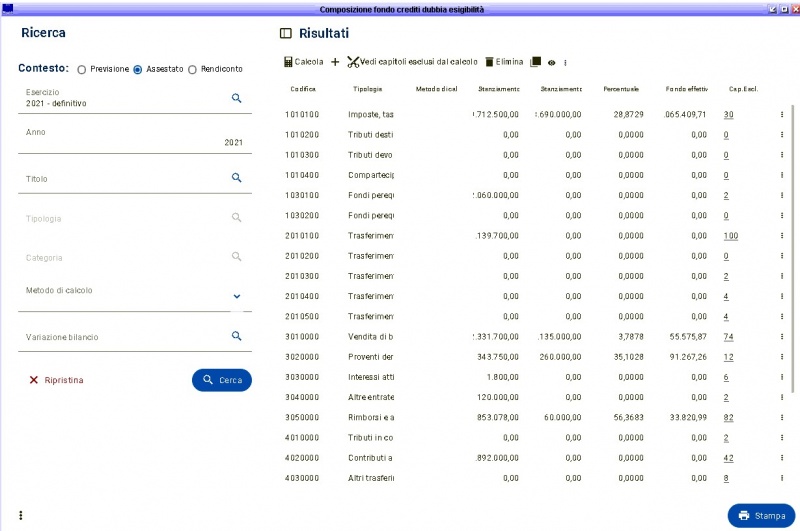Click percentage value 56,3683

tap(628, 417)
